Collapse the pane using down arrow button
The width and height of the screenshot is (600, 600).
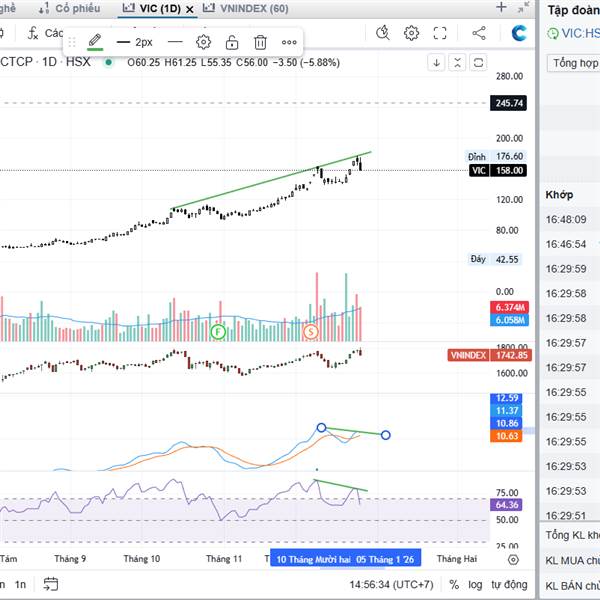point(436,63)
